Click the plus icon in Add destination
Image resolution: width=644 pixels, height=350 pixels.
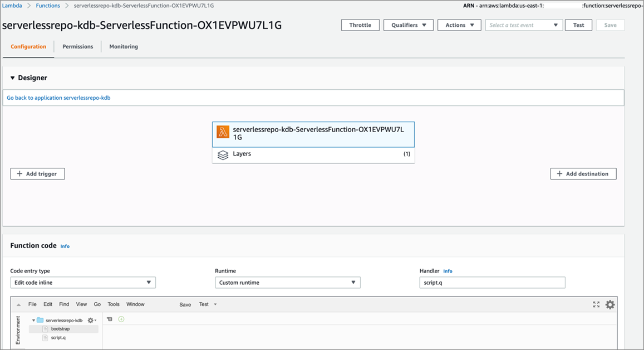[x=559, y=173]
